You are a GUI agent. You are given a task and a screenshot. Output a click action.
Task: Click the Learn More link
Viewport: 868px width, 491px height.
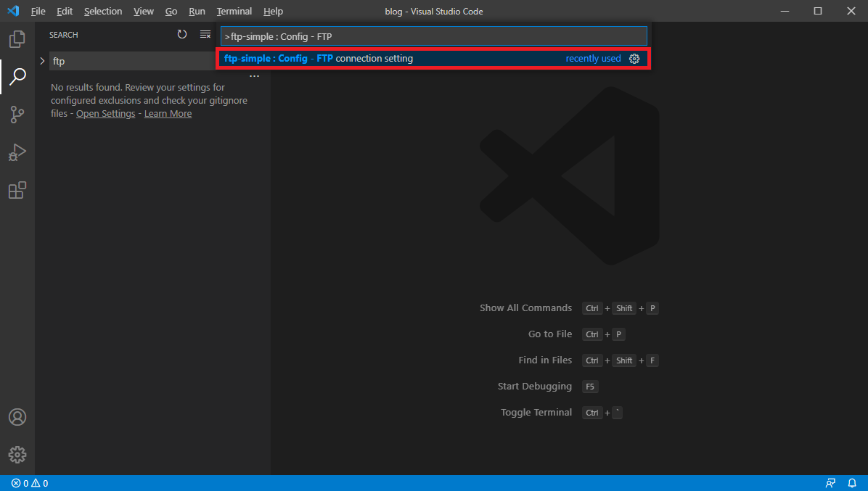pyautogui.click(x=168, y=113)
